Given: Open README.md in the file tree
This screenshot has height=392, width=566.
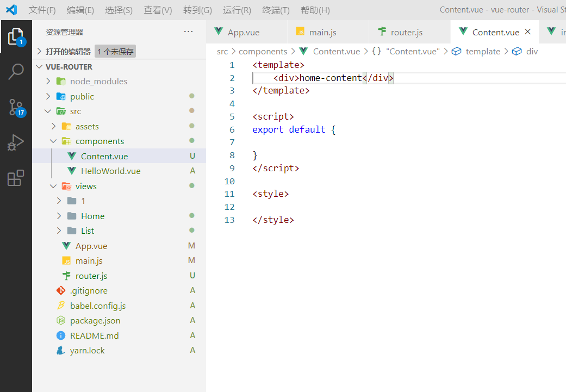Looking at the screenshot, I should pos(119,335).
